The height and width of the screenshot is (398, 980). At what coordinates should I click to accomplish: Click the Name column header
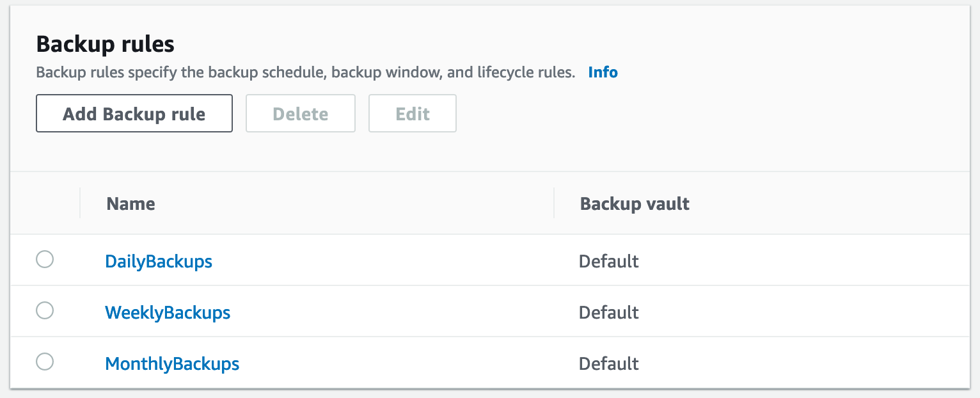tap(130, 204)
